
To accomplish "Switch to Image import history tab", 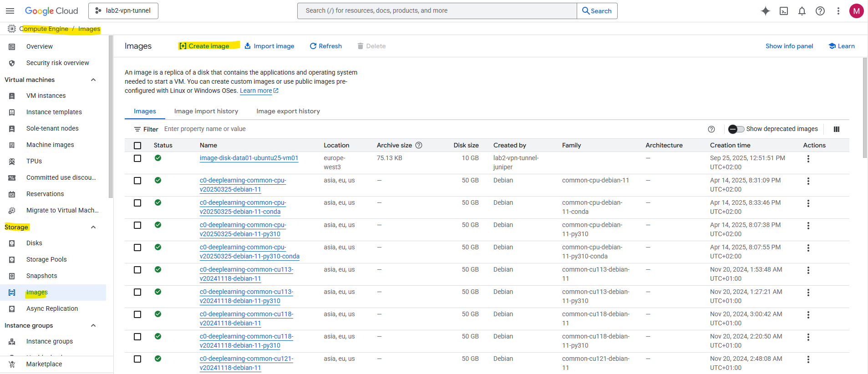I will pyautogui.click(x=206, y=111).
